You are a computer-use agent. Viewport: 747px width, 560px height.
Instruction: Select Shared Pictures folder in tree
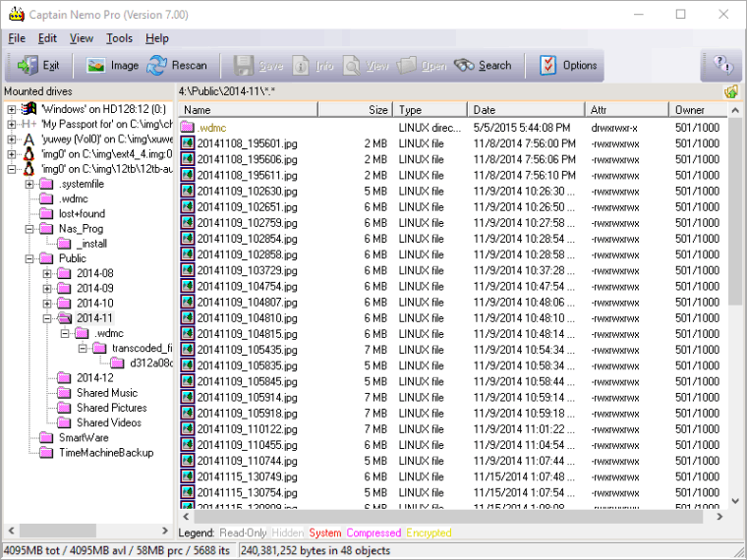tap(111, 408)
